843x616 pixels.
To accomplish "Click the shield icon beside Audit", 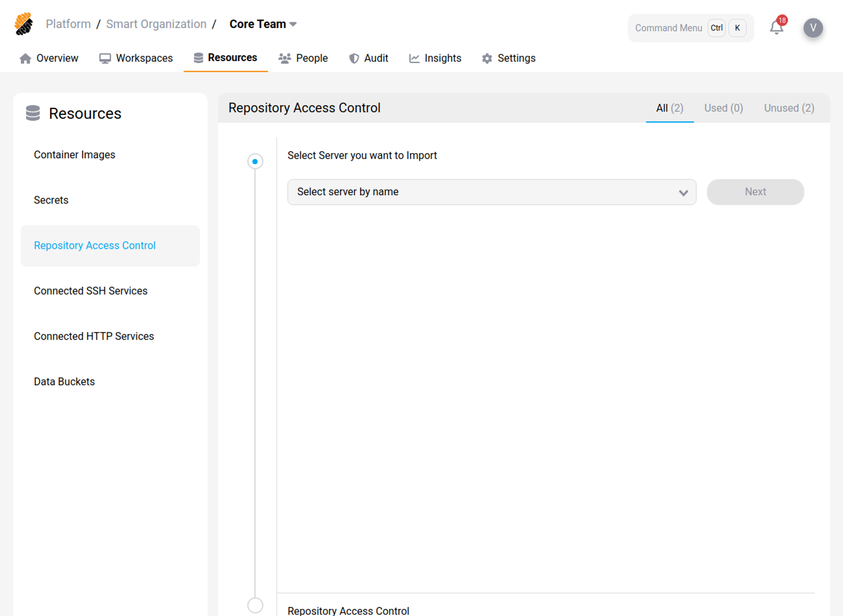I will pos(354,59).
